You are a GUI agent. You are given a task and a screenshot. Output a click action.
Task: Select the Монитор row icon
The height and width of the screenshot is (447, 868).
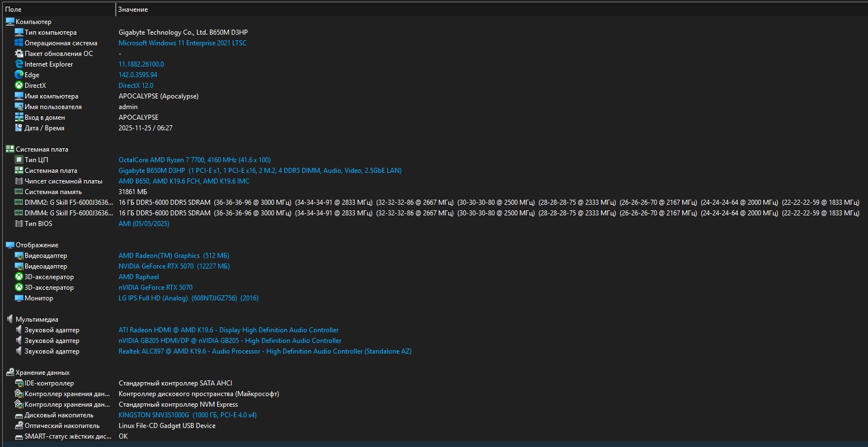[19, 298]
